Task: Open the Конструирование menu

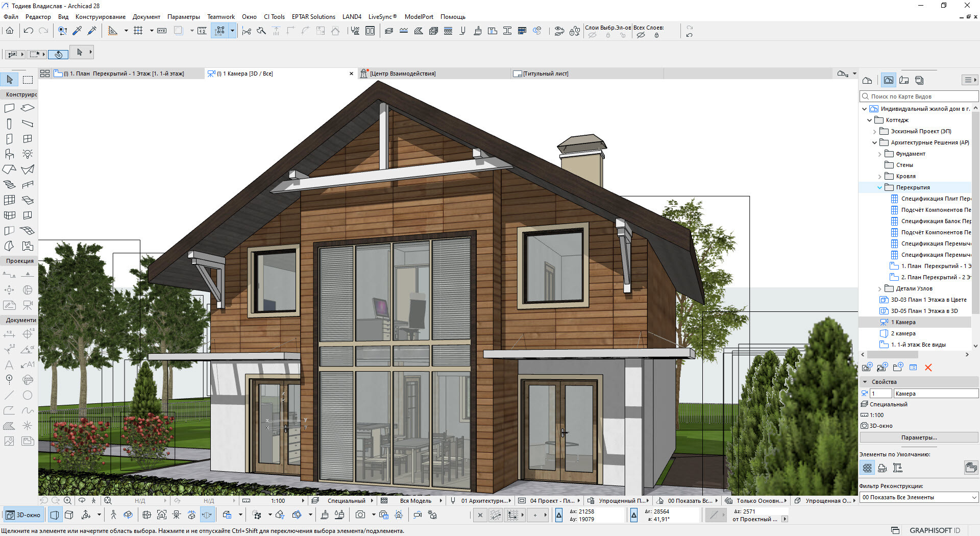Action: pyautogui.click(x=100, y=17)
